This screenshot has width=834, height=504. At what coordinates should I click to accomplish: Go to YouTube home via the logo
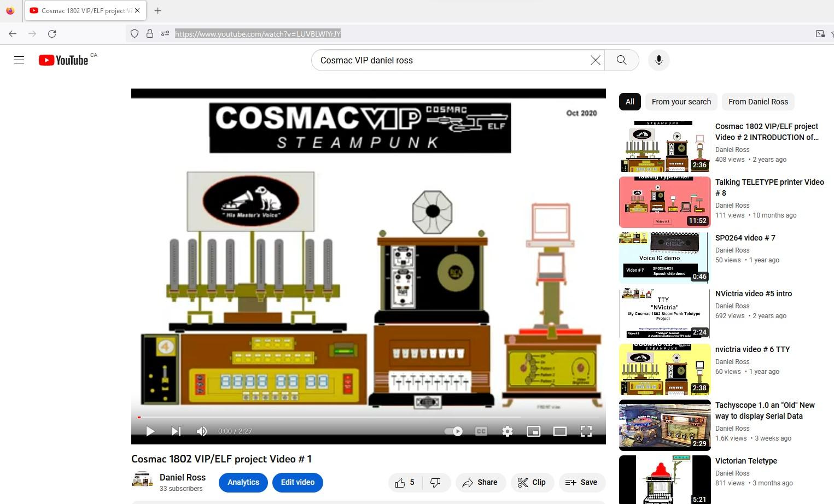pos(63,60)
